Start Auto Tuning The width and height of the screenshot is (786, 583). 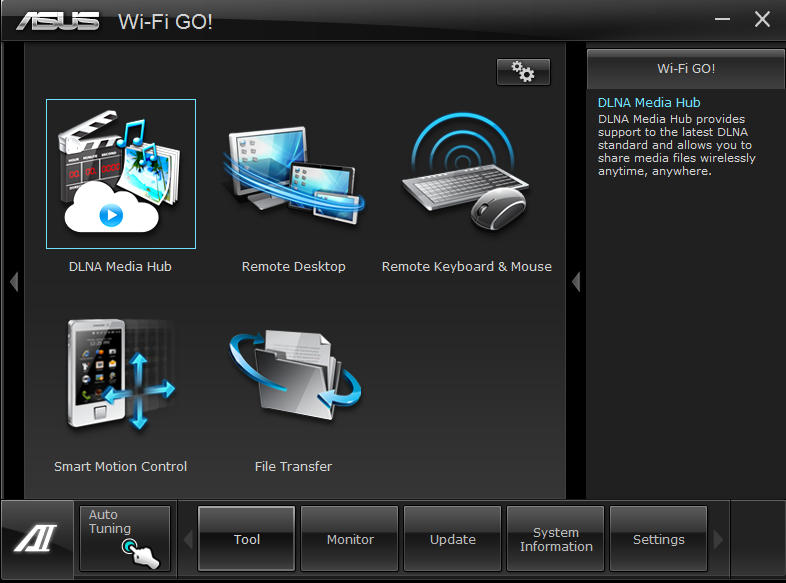[125, 538]
